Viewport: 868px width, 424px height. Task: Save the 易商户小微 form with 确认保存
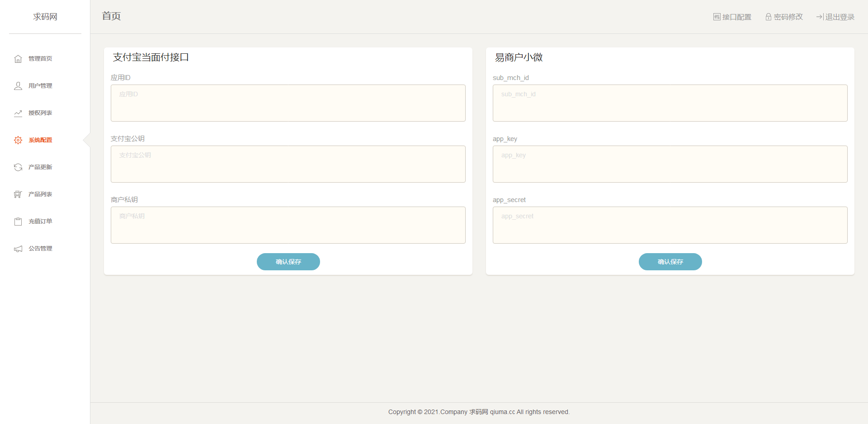pyautogui.click(x=670, y=262)
